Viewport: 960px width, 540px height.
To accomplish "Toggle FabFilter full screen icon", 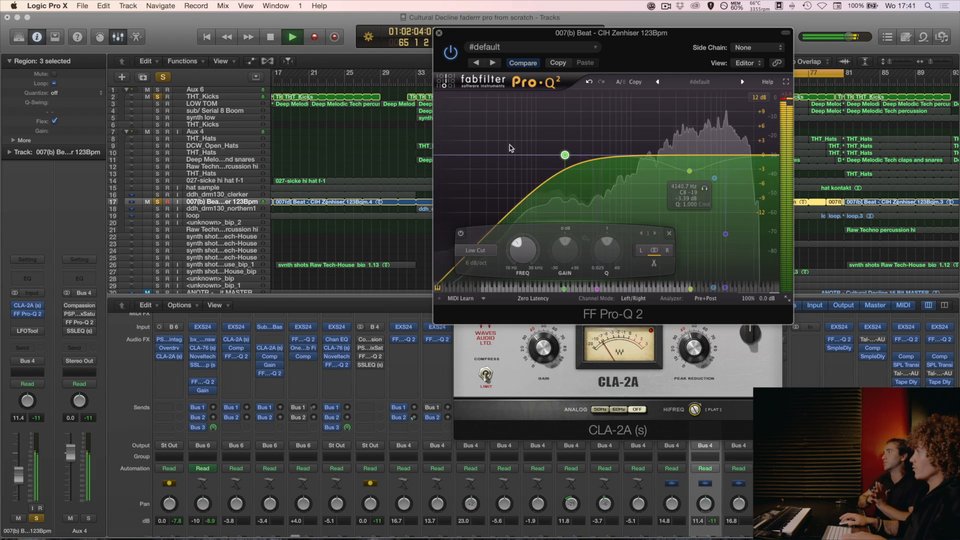I will tap(786, 81).
